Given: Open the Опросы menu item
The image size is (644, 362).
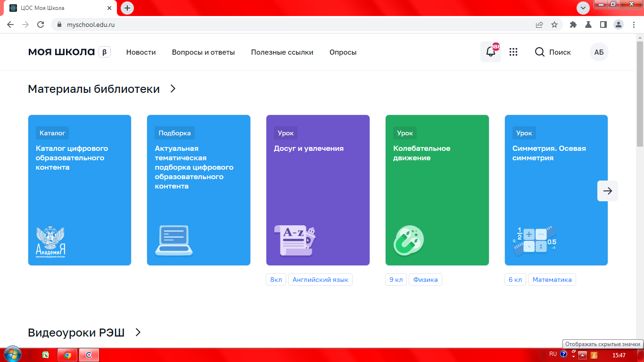Looking at the screenshot, I should coord(343,52).
